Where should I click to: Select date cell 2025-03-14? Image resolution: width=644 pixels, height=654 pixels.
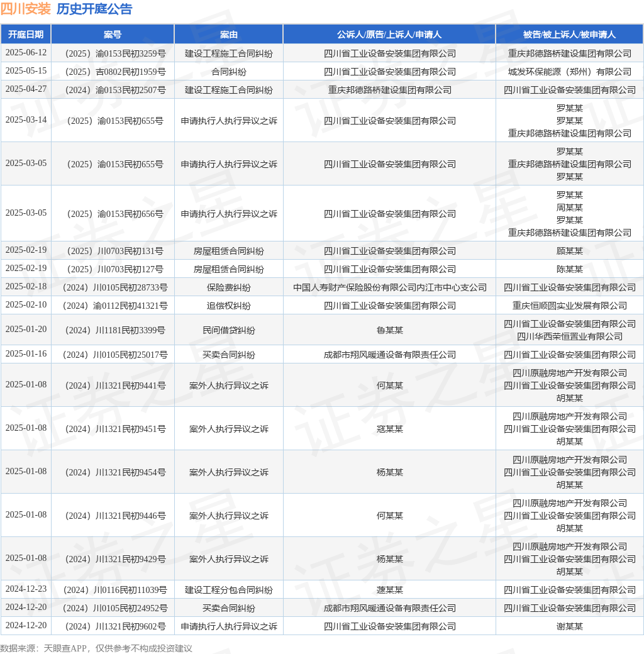tap(26, 120)
